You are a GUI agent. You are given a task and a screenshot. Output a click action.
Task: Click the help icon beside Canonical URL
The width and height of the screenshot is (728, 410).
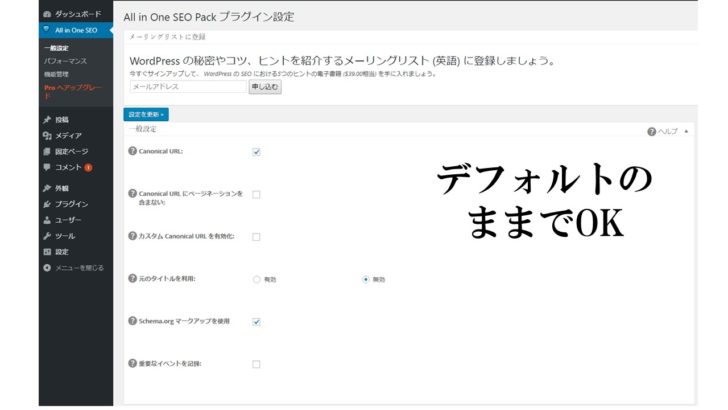tap(132, 151)
